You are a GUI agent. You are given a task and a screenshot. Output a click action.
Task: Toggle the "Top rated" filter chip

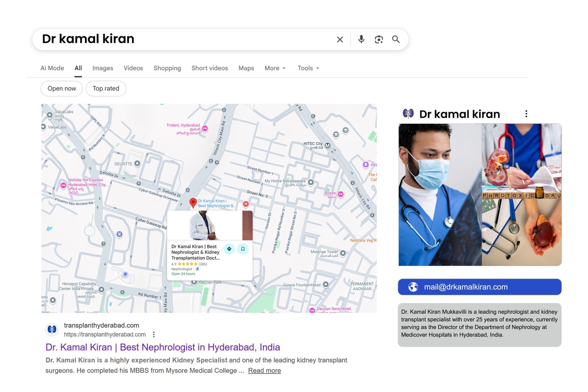coord(106,89)
